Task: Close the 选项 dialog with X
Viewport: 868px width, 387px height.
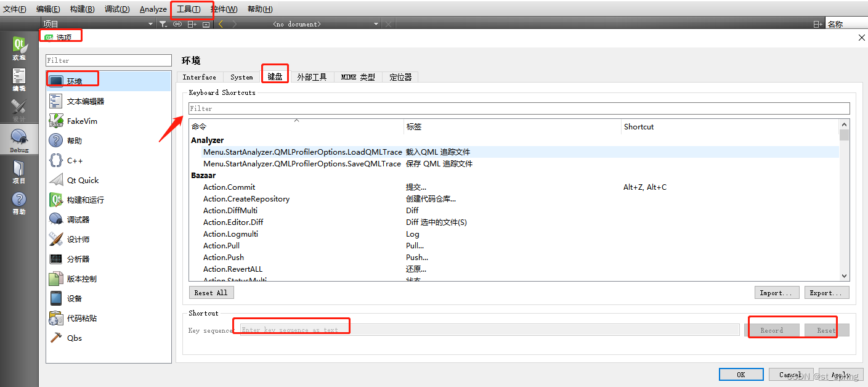Action: pos(861,38)
